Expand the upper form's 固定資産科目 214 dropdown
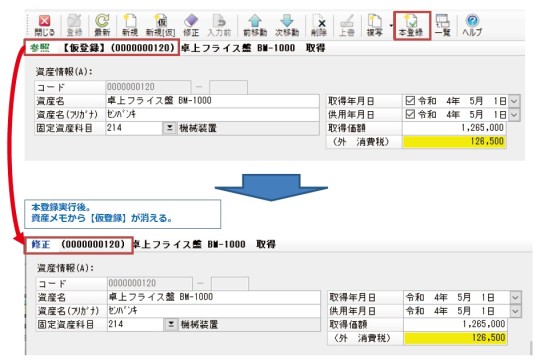The image size is (540, 361). click(x=169, y=128)
